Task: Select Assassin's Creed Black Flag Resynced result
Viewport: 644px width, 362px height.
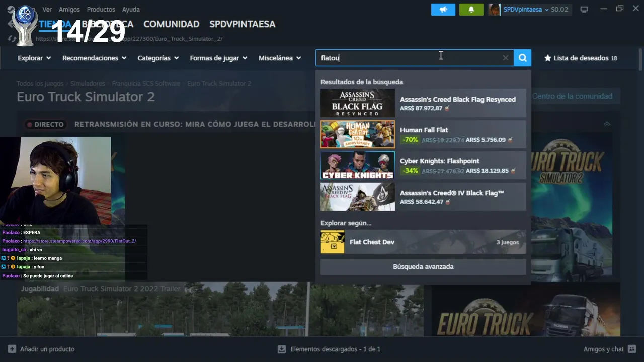Action: (x=423, y=103)
